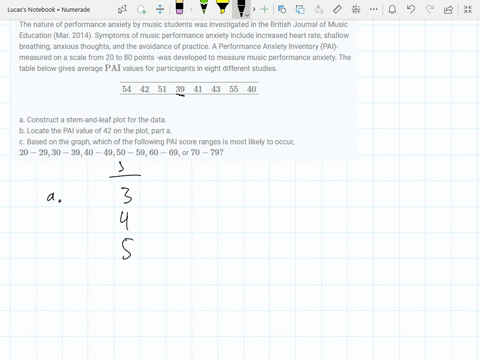
Task: Click ink to text conversion icon
Action: pos(319,9)
